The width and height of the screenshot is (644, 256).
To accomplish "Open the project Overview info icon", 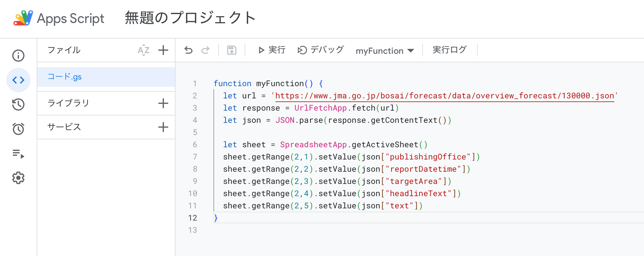I will (x=18, y=56).
